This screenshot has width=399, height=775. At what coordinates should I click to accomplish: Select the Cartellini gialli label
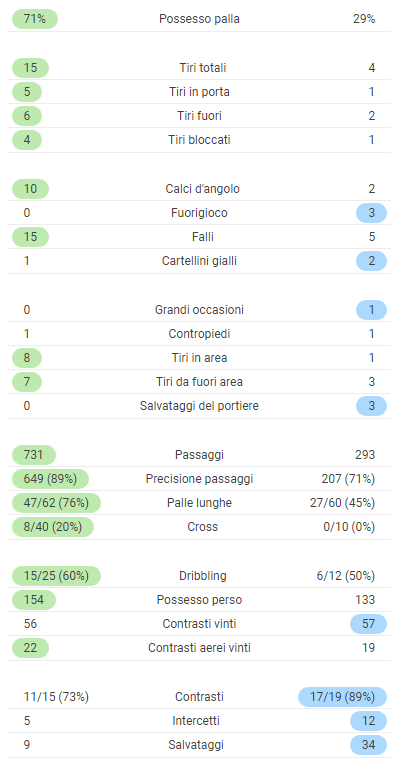coord(199,261)
